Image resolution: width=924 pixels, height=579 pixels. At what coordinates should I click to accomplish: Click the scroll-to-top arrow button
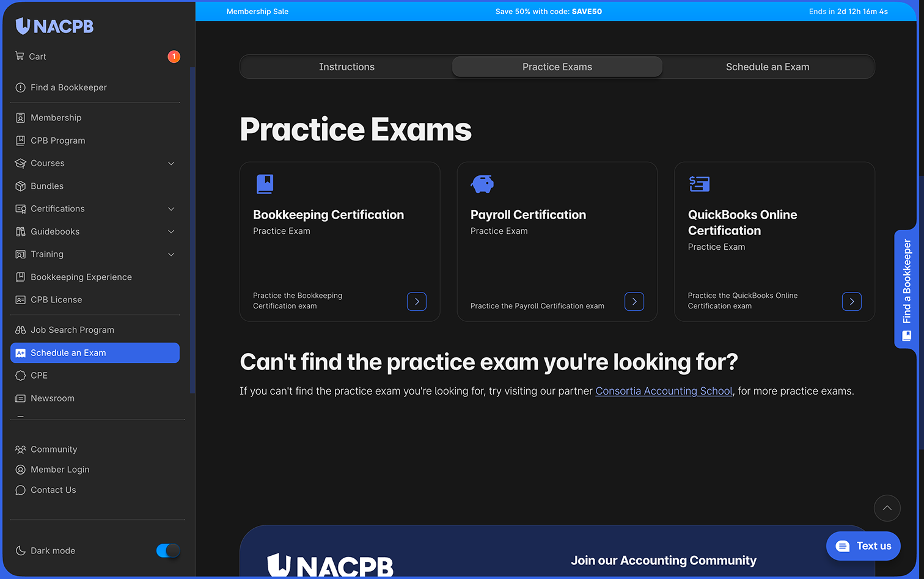tap(887, 508)
